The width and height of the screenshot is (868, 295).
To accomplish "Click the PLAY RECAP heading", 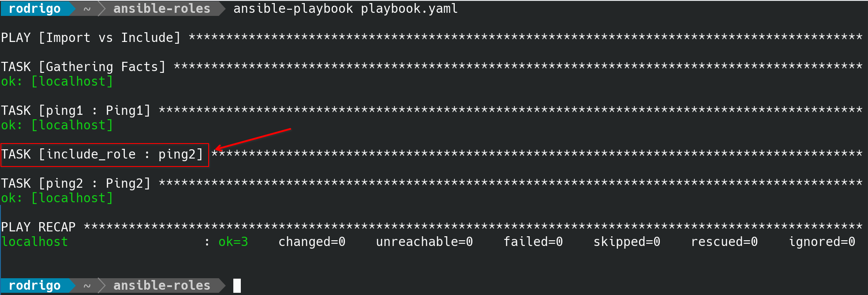I will 38,227.
